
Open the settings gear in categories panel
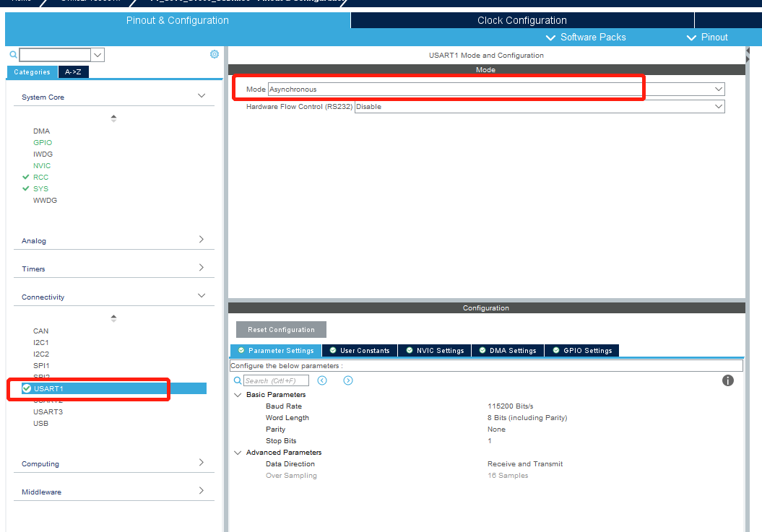tap(215, 54)
